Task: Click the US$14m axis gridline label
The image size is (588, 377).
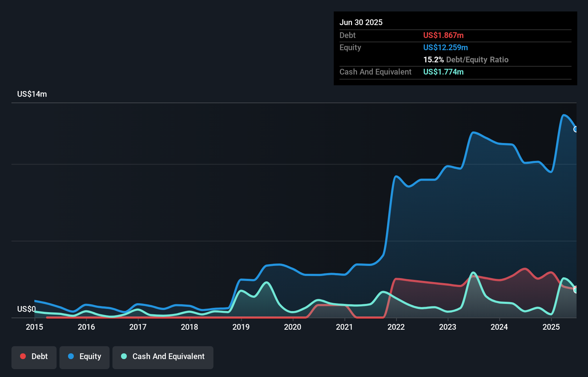Action: (32, 94)
